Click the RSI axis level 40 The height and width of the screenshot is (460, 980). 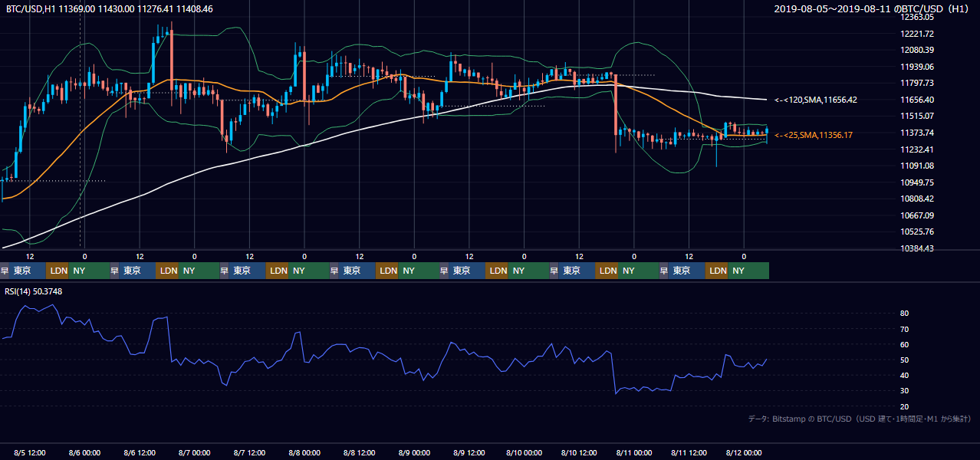click(905, 376)
